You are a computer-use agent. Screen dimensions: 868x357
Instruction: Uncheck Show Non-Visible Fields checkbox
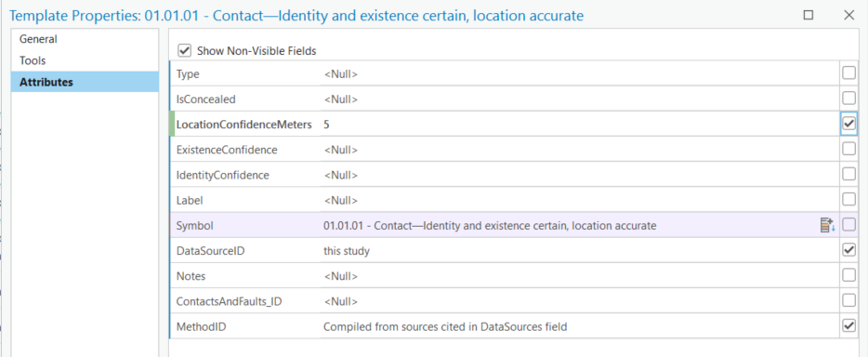(x=184, y=51)
